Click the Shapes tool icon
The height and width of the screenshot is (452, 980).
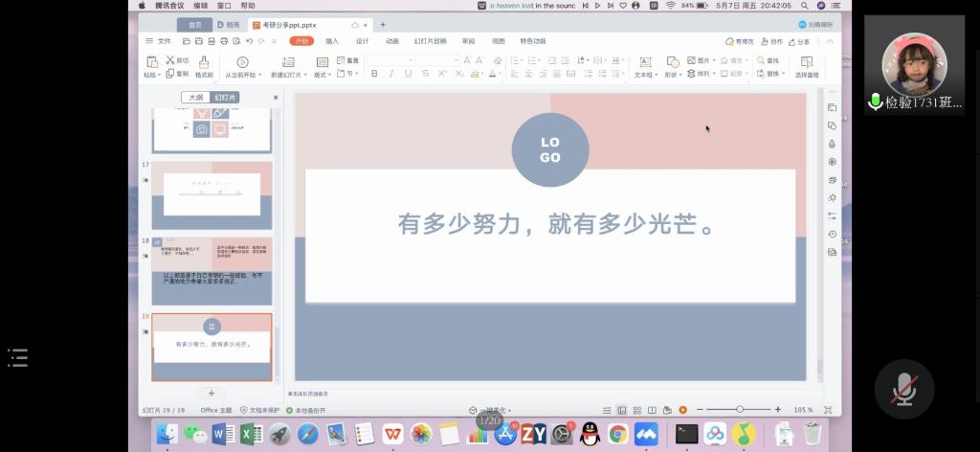672,62
